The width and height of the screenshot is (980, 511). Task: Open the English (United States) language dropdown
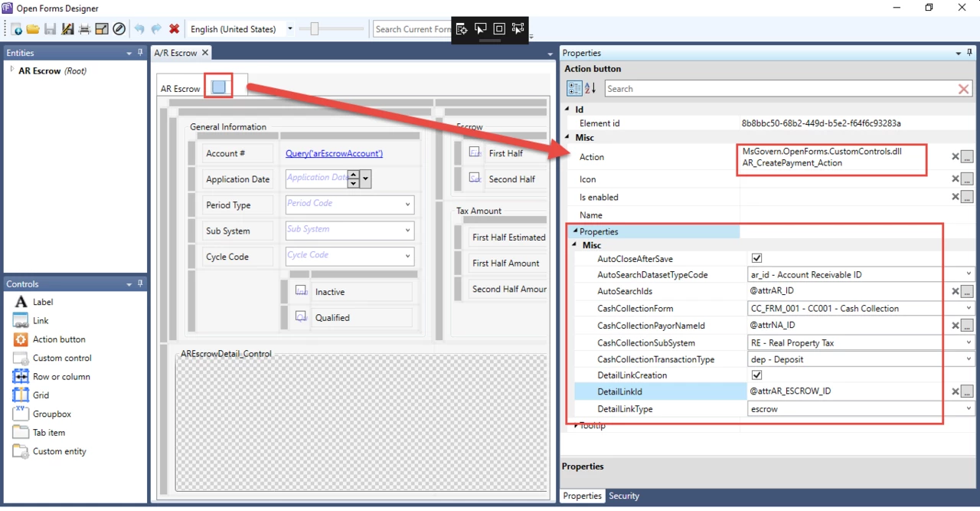(290, 29)
